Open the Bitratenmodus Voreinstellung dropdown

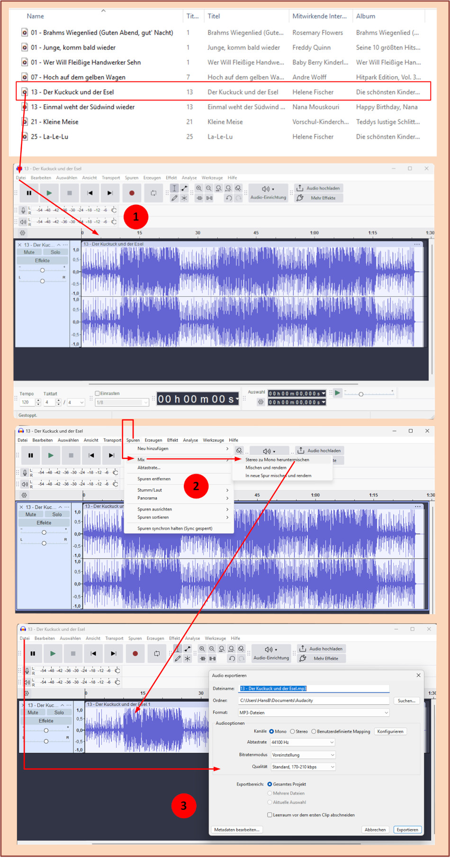(x=303, y=755)
